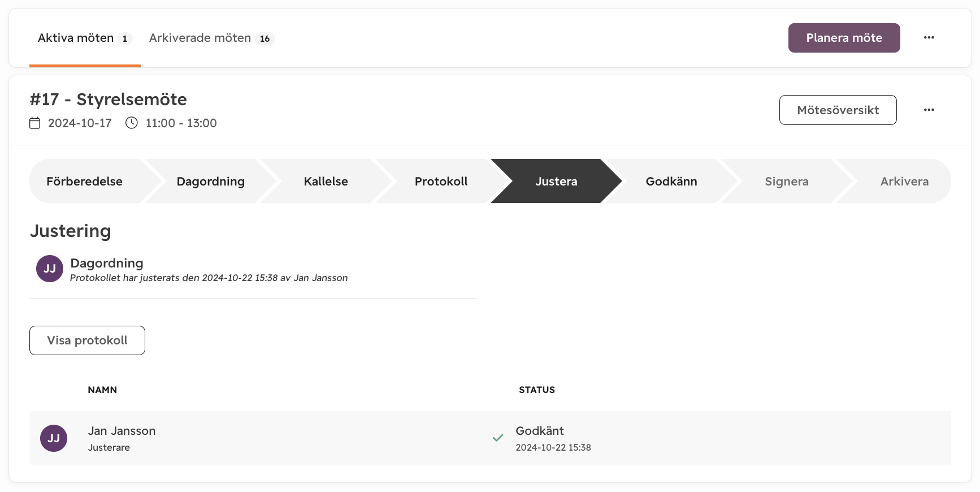The image size is (980, 492).
Task: Click the Aktiva möten count badge 1
Action: pyautogui.click(x=125, y=38)
